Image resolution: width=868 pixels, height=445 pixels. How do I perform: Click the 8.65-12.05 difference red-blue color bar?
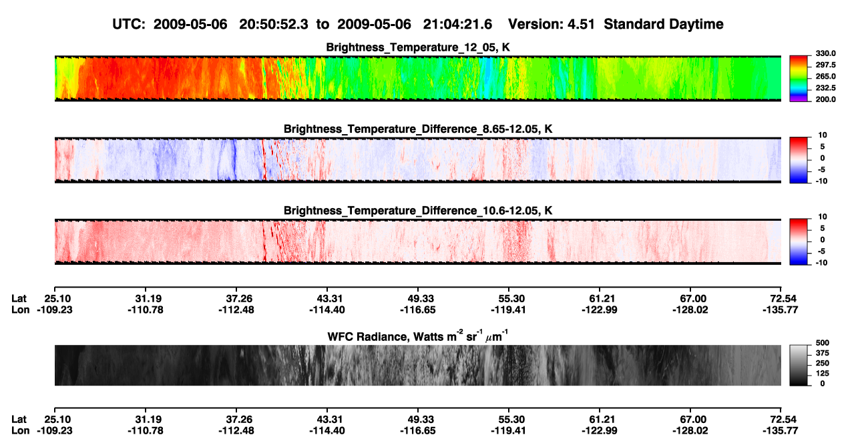tap(799, 159)
